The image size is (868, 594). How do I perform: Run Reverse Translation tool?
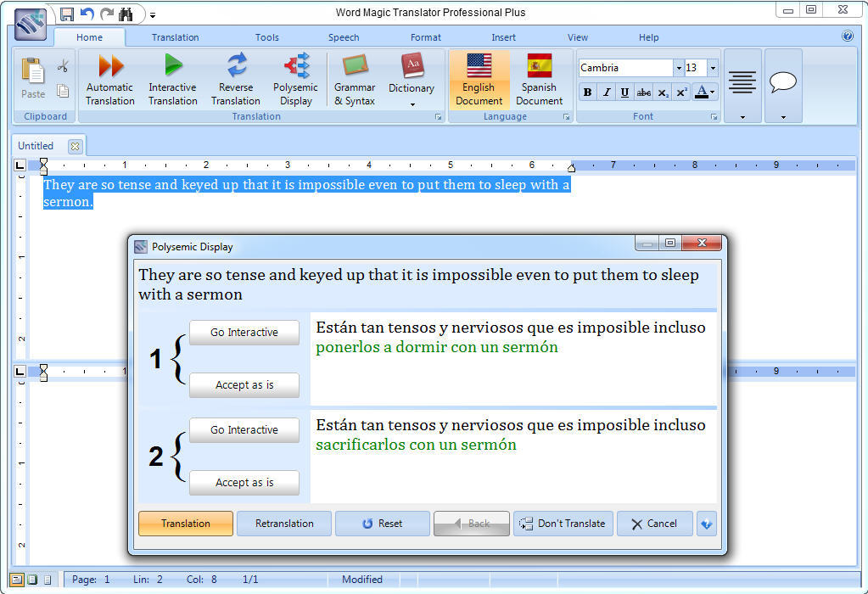pos(236,66)
